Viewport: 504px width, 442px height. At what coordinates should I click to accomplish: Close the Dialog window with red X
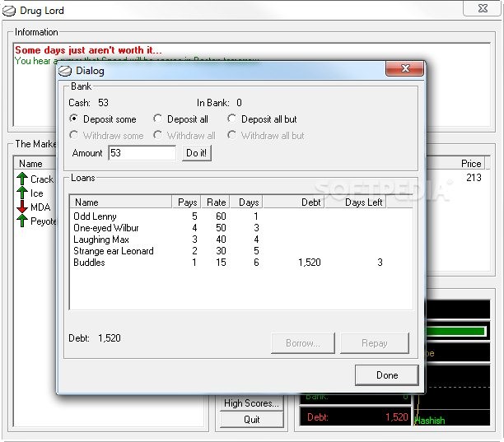pos(405,68)
